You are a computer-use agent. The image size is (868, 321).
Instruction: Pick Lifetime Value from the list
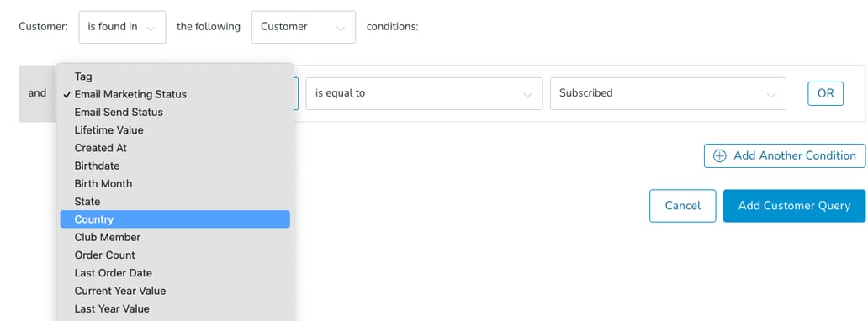[175, 130]
